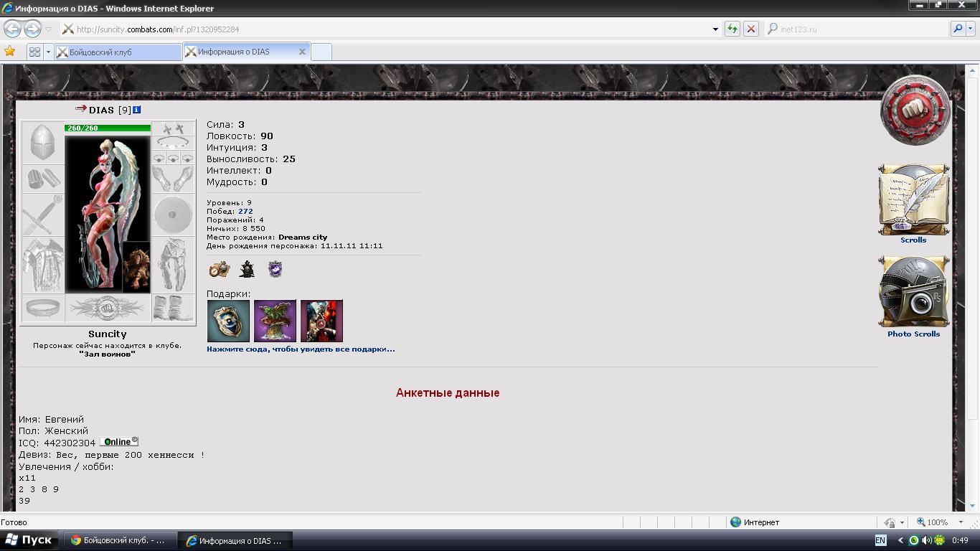Click the Photo Scrolls text link

pos(913,334)
